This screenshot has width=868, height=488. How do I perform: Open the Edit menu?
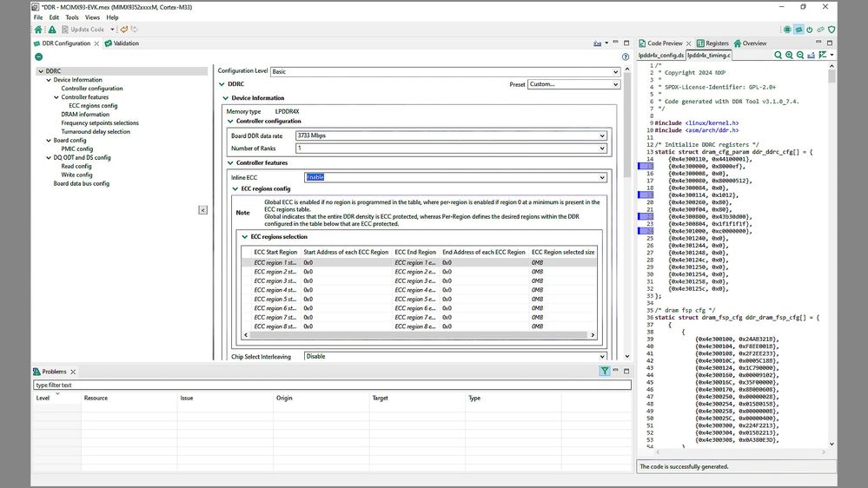point(54,17)
